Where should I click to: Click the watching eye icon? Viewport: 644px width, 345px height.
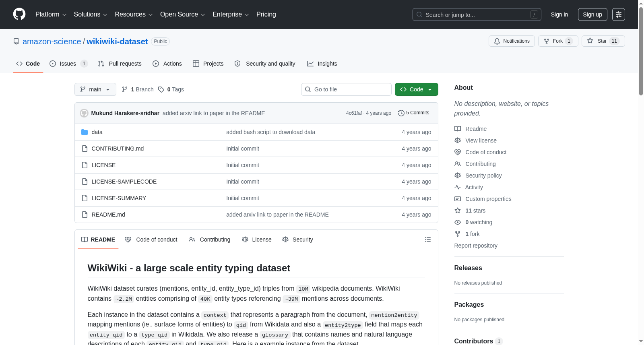458,222
